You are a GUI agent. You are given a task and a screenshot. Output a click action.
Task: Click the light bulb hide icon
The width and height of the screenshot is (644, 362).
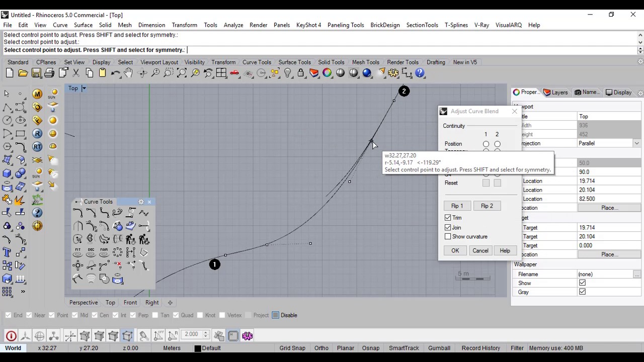(x=288, y=73)
